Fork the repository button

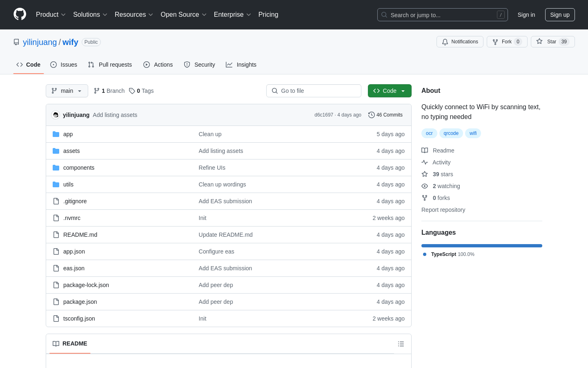(x=507, y=42)
